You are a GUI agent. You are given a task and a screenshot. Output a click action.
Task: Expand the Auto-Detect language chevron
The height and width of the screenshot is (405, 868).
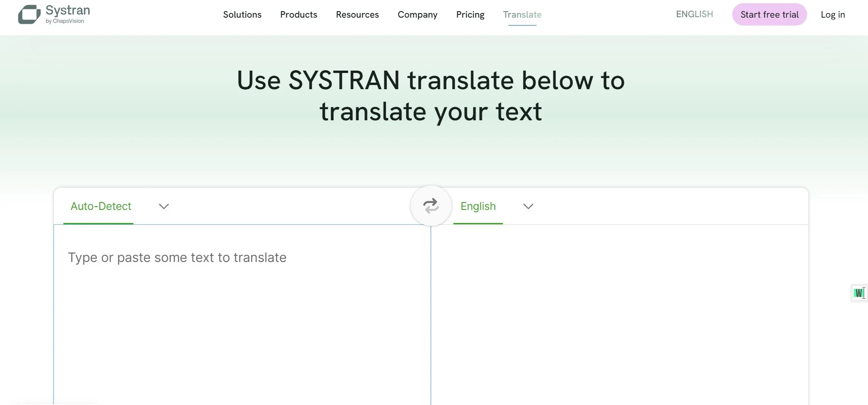(164, 206)
